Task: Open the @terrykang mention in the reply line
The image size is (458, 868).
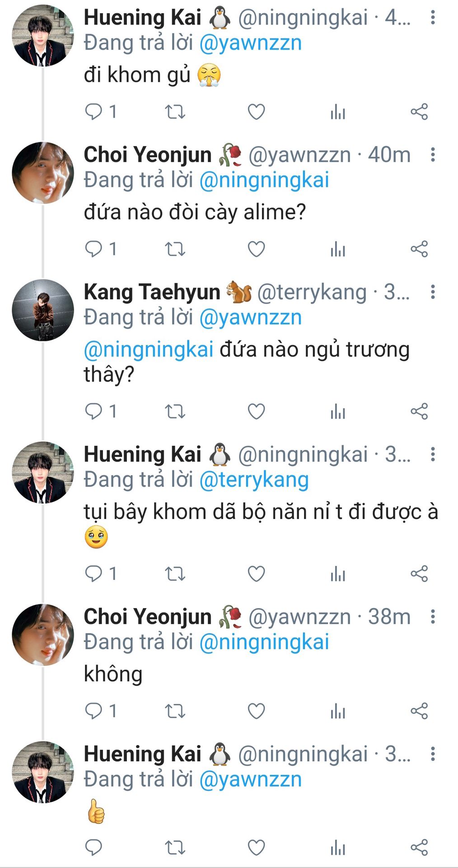Action: [x=254, y=480]
